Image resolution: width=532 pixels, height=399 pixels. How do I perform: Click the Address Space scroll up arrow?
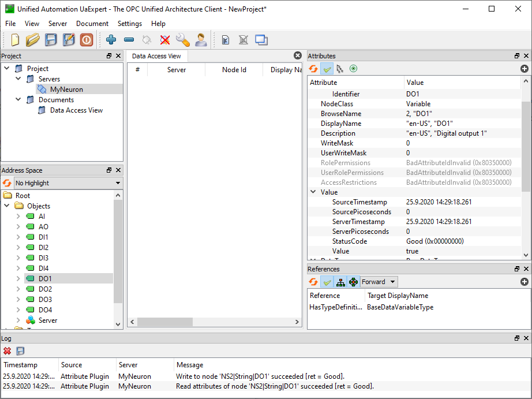pyautogui.click(x=118, y=195)
